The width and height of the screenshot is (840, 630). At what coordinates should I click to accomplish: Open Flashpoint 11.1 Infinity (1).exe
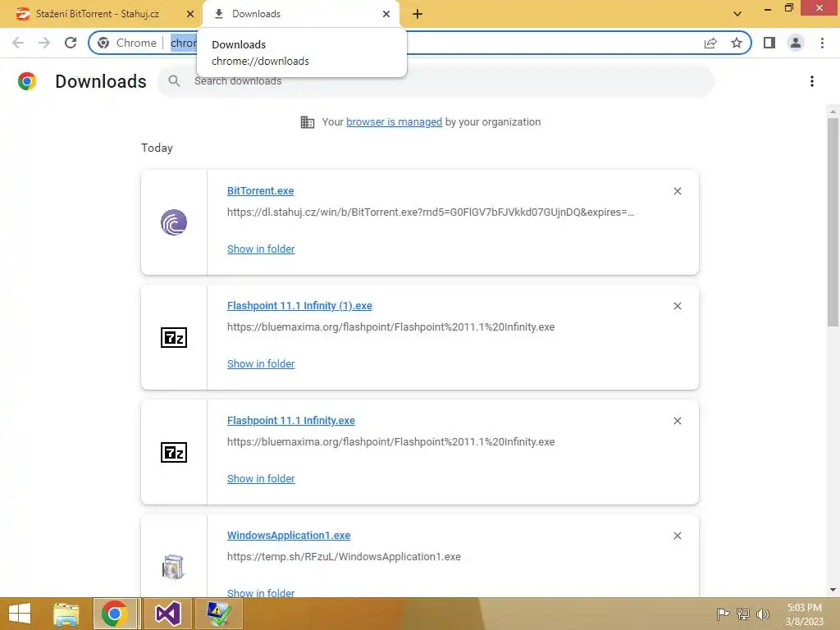(299, 306)
